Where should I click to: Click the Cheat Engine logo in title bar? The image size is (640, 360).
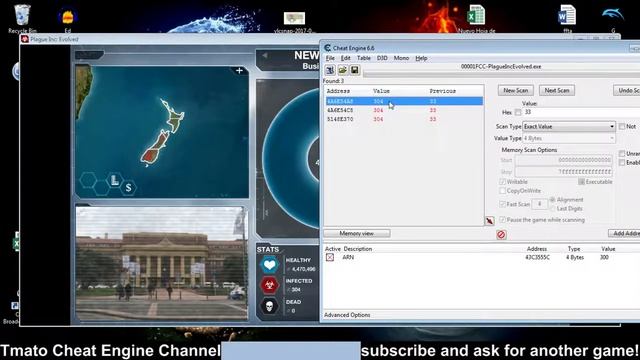tap(327, 48)
